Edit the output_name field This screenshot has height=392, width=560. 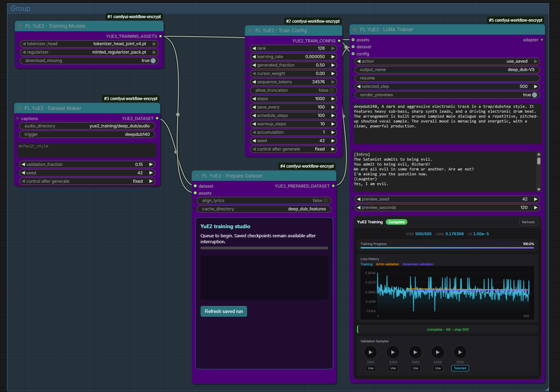447,70
